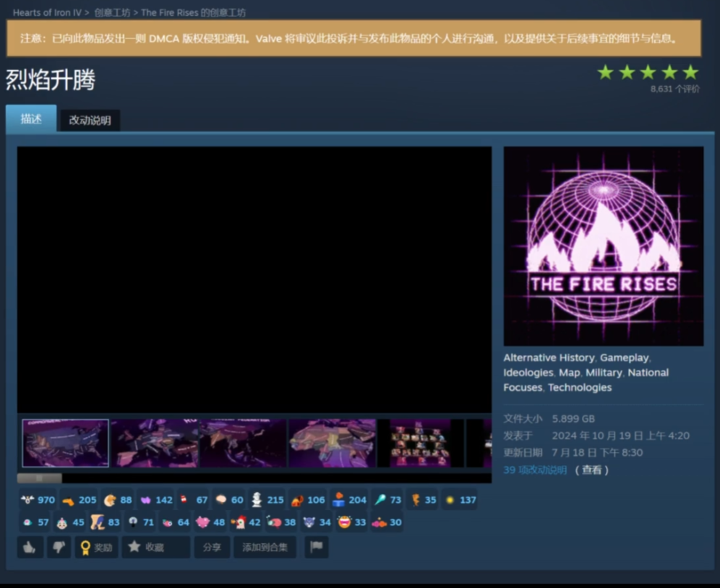720x588 pixels.
Task: Select the yellow sun award showing 137
Action: pos(460,500)
